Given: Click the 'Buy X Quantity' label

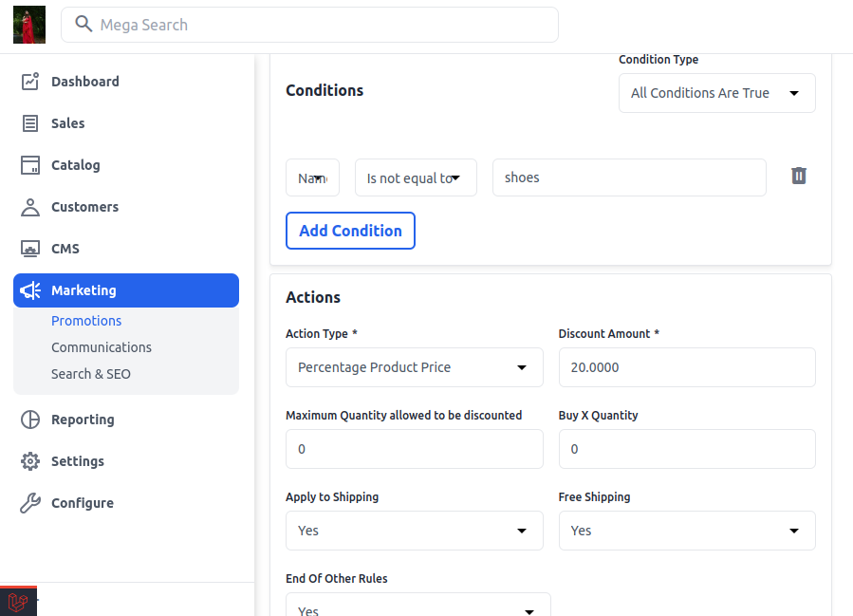Looking at the screenshot, I should pos(598,415).
